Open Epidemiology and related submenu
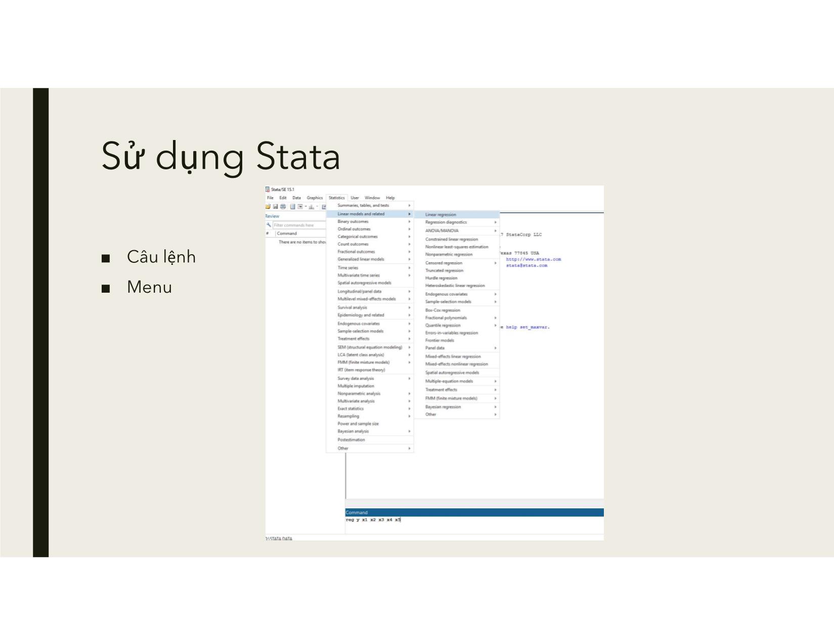834x644 pixels. click(x=370, y=315)
